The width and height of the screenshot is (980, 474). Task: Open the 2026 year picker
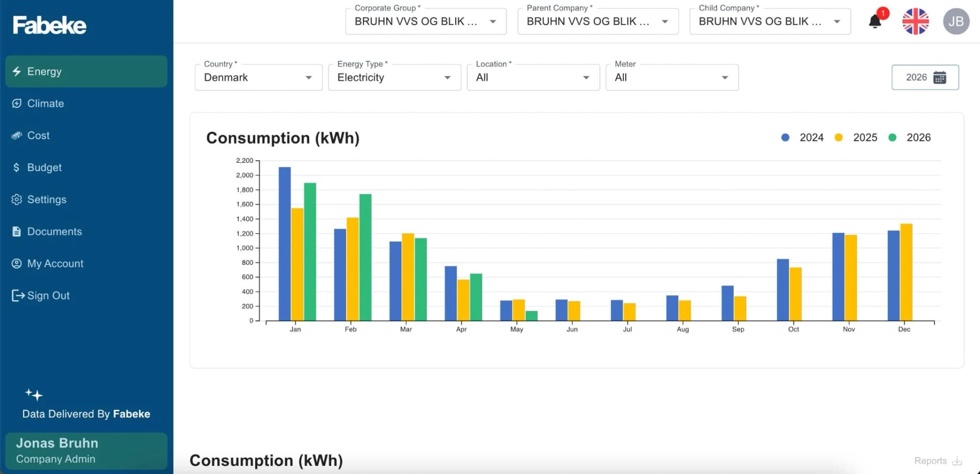pos(925,78)
